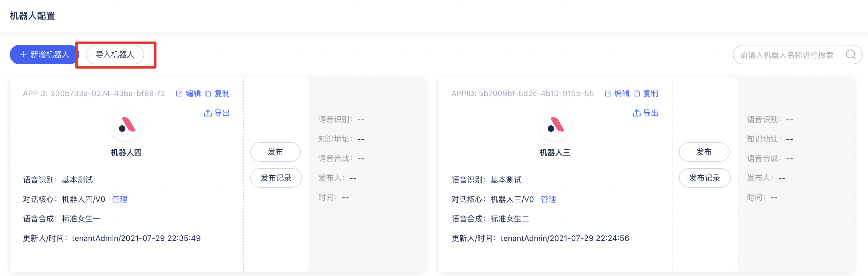Click 语音识别: 基本测试 on 机器人四 card

click(57, 180)
